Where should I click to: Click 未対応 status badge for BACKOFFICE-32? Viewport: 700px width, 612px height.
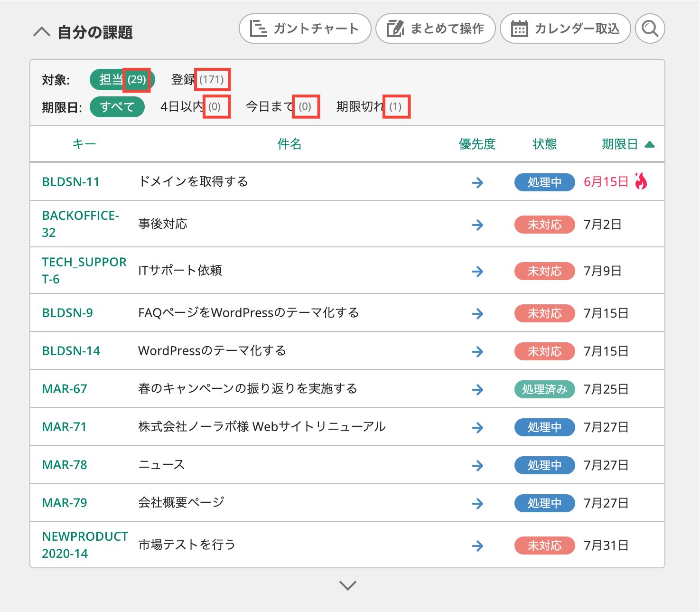[545, 225]
